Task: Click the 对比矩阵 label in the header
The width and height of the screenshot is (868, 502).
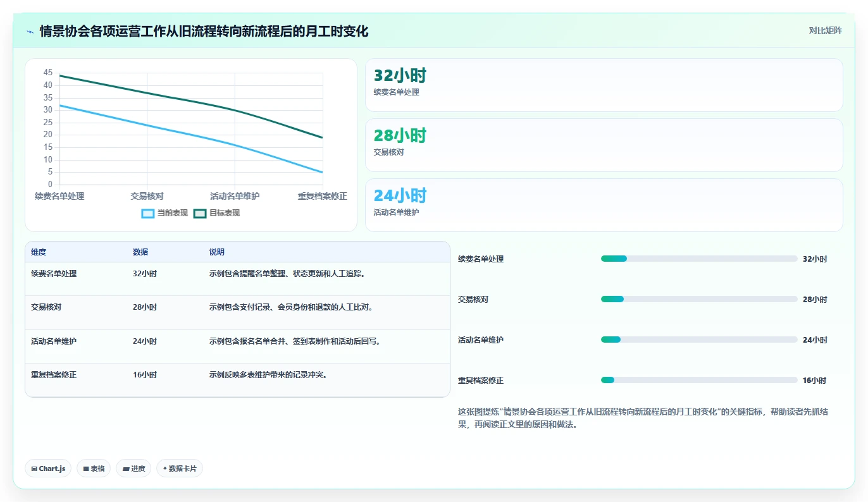Action: 825,30
